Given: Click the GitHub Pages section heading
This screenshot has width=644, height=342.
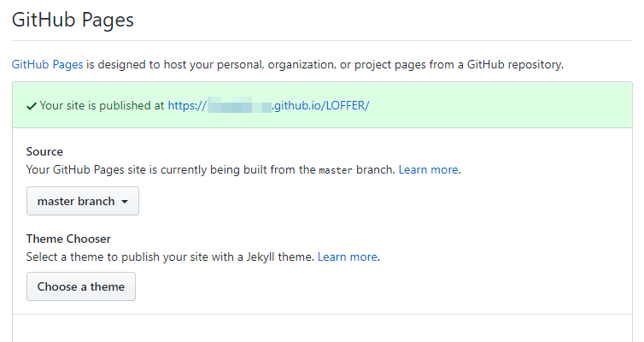Looking at the screenshot, I should coord(73,20).
